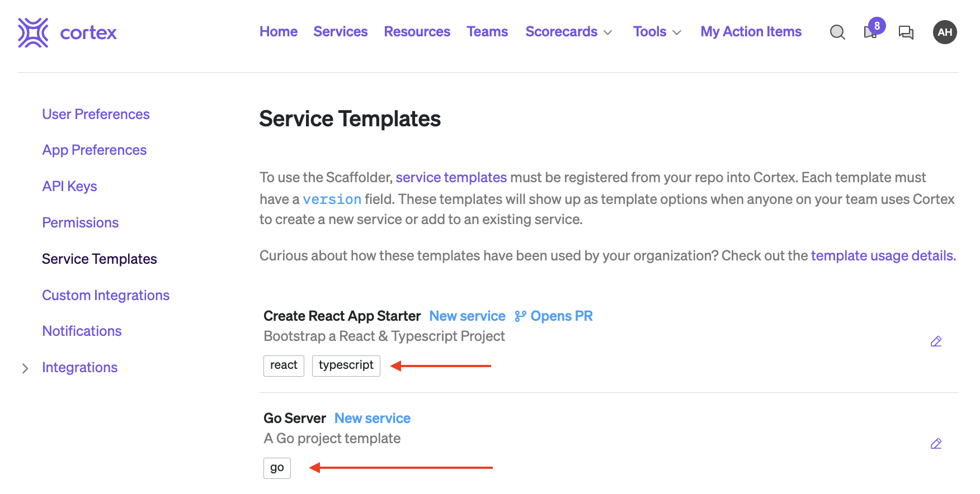The image size is (980, 494).
Task: Edit the Create React App Starter template
Action: point(936,341)
